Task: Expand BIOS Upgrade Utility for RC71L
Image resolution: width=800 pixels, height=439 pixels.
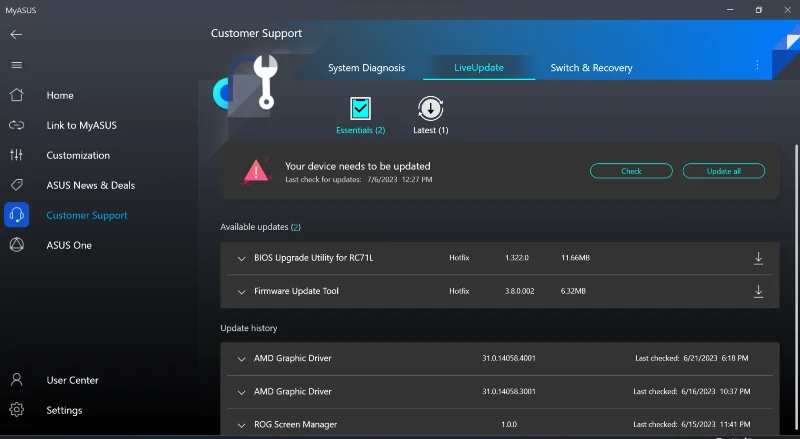Action: [x=241, y=258]
